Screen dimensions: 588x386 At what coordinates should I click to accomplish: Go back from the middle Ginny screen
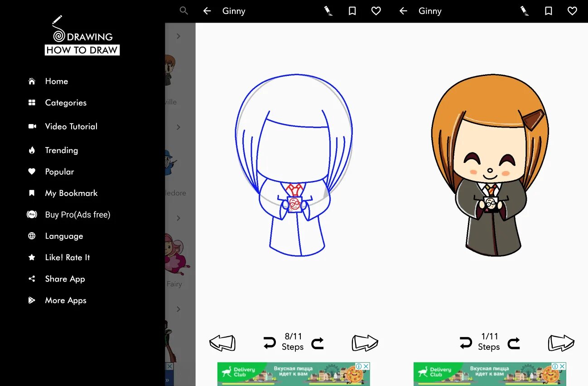click(x=207, y=11)
